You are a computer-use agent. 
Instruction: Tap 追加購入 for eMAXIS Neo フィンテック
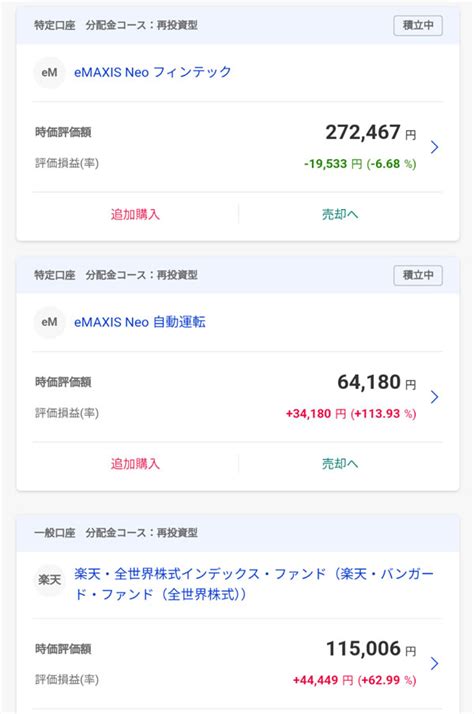(135, 214)
